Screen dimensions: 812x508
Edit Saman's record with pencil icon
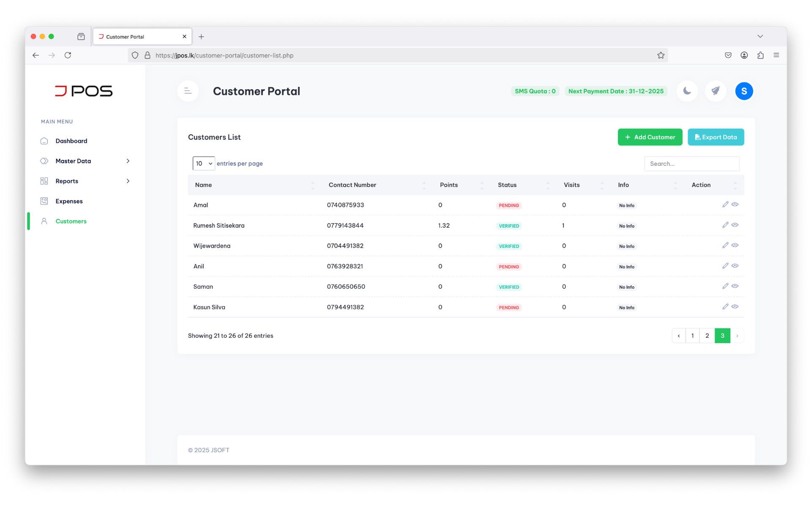click(x=725, y=286)
